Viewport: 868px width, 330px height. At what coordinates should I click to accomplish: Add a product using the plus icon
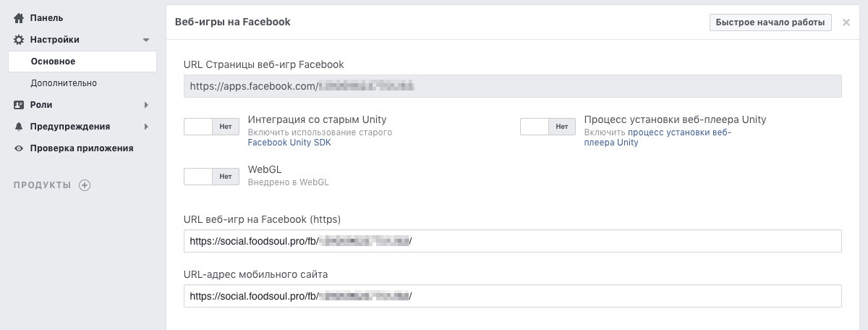click(85, 185)
